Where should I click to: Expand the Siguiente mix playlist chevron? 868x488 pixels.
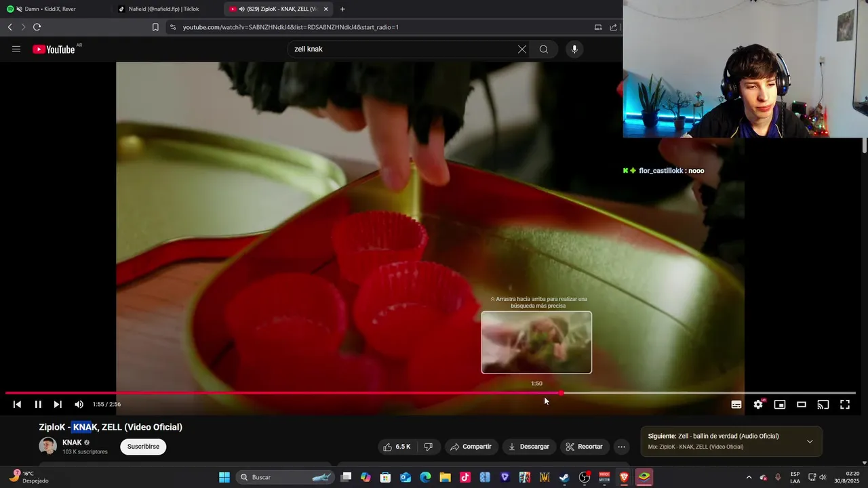point(810,441)
